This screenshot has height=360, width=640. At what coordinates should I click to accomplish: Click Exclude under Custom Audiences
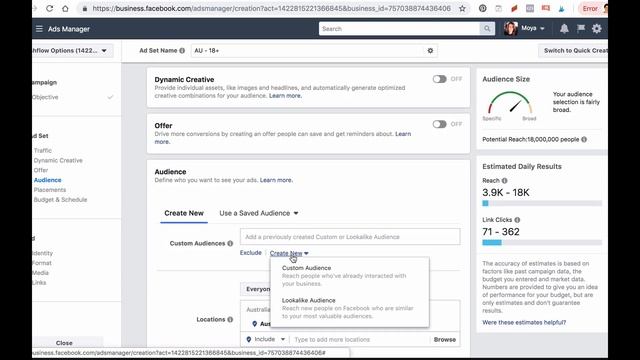(x=251, y=253)
